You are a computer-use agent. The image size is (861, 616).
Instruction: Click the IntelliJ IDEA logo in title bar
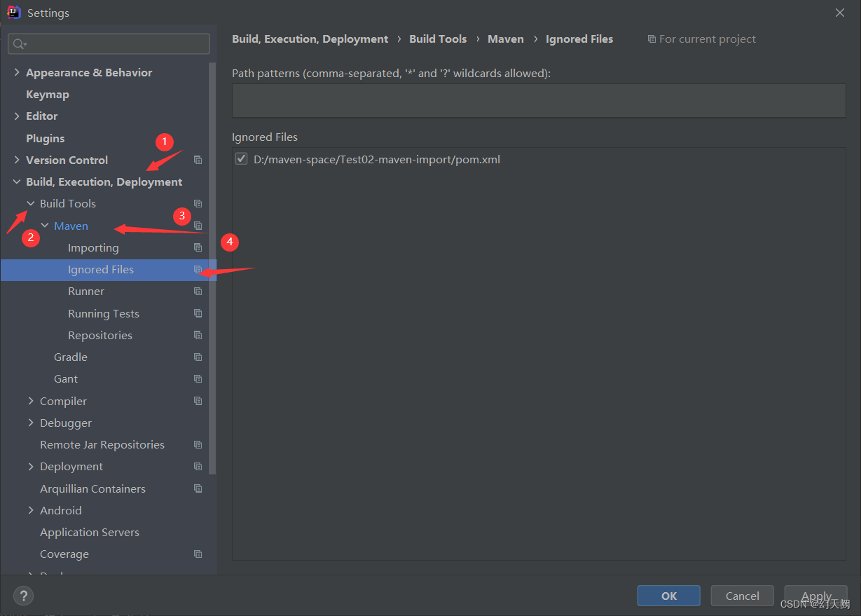(13, 12)
